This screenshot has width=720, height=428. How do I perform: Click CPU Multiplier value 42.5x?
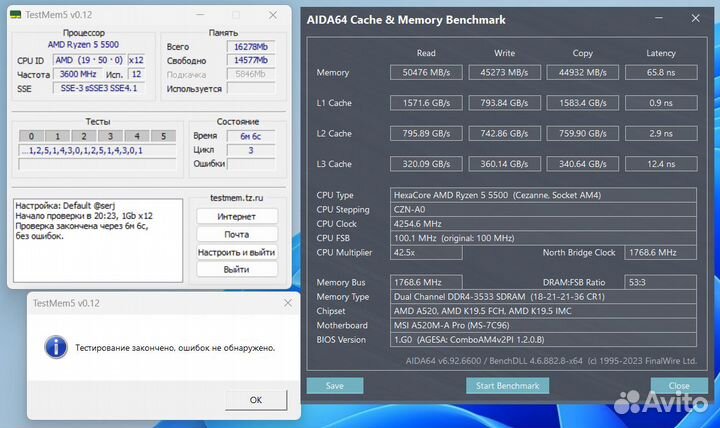coord(426,252)
